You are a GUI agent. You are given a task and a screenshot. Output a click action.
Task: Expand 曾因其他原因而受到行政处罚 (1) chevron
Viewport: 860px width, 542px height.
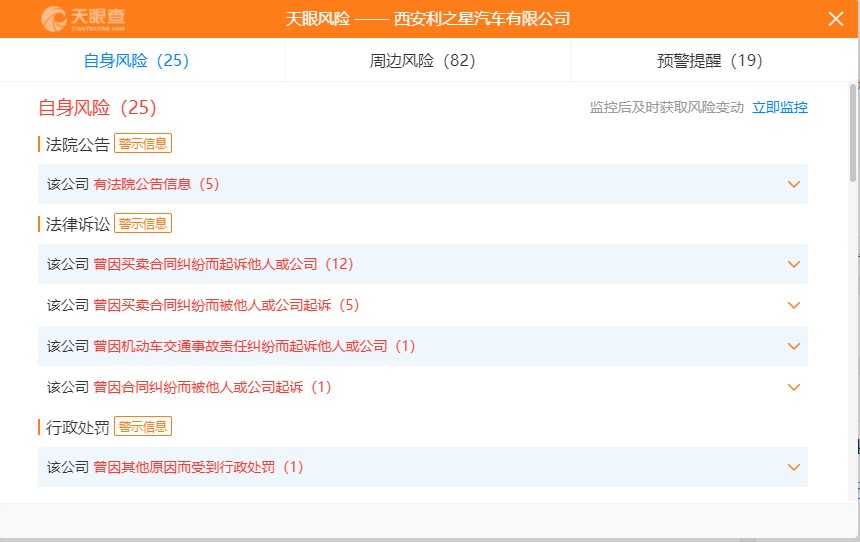pos(794,467)
